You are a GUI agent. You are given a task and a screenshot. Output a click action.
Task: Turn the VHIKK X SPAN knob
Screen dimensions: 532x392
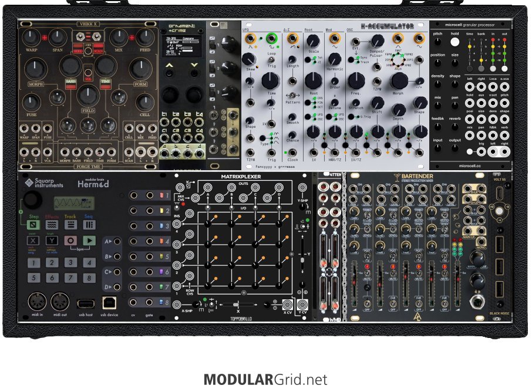(x=58, y=37)
